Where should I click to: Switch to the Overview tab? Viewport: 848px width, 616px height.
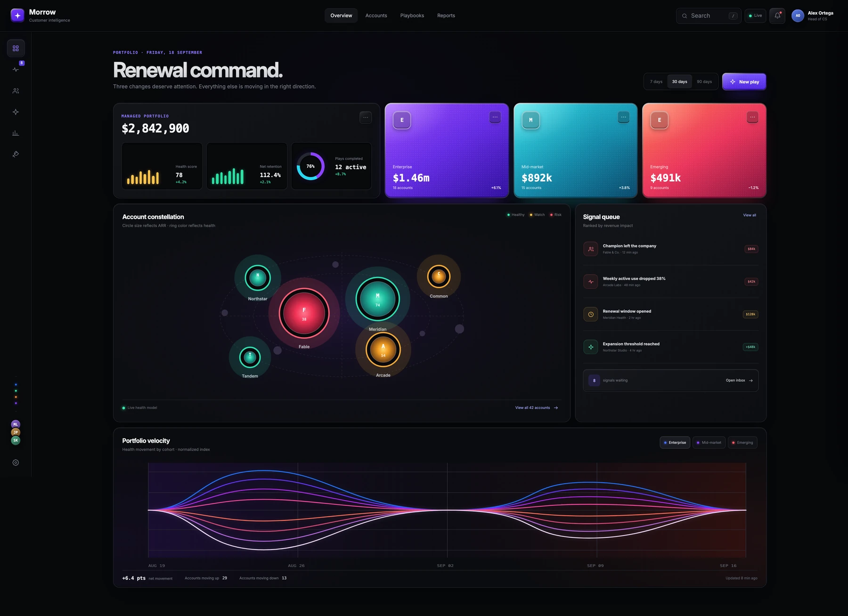click(341, 16)
